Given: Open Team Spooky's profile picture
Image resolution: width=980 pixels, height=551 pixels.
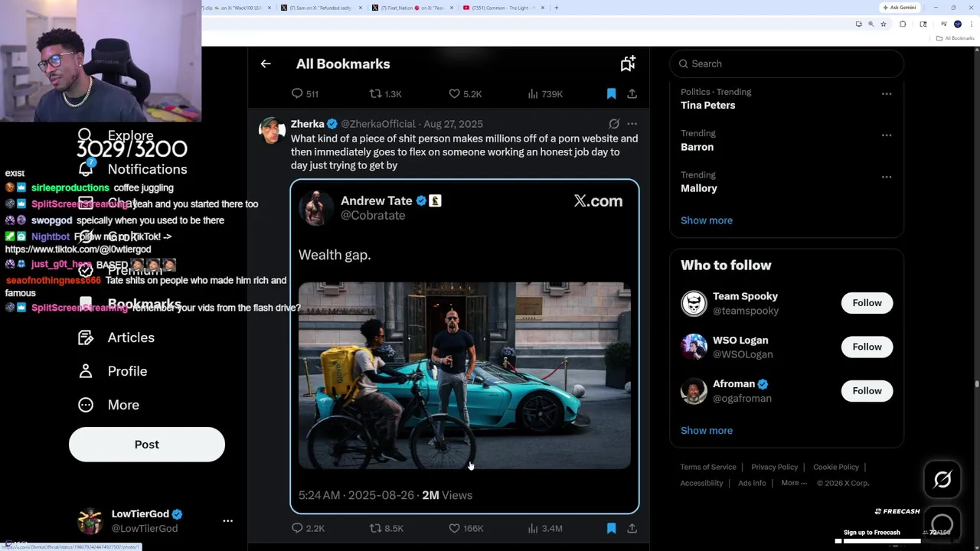Looking at the screenshot, I should (x=694, y=303).
